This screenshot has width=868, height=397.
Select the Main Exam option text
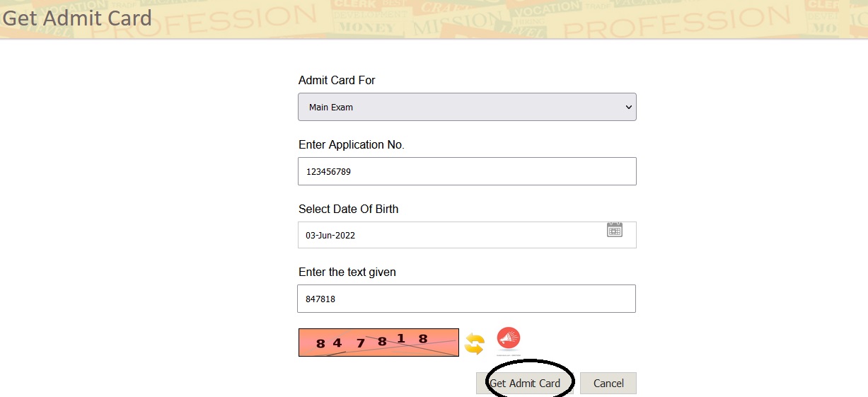(x=331, y=108)
